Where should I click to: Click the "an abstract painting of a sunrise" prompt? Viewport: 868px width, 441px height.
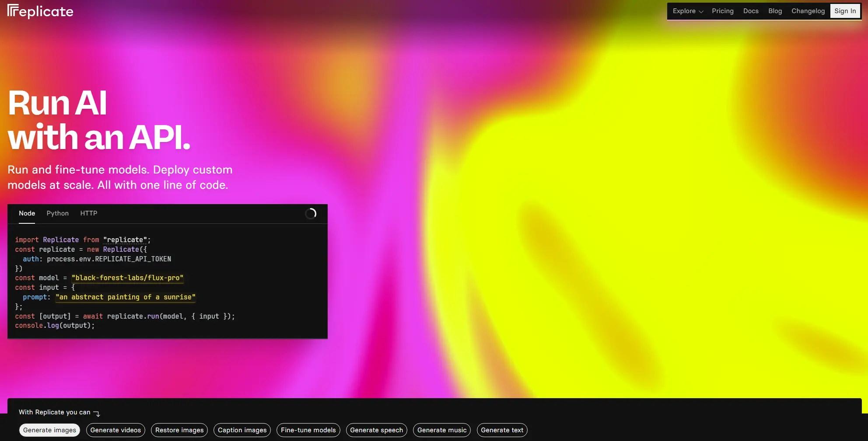click(126, 297)
